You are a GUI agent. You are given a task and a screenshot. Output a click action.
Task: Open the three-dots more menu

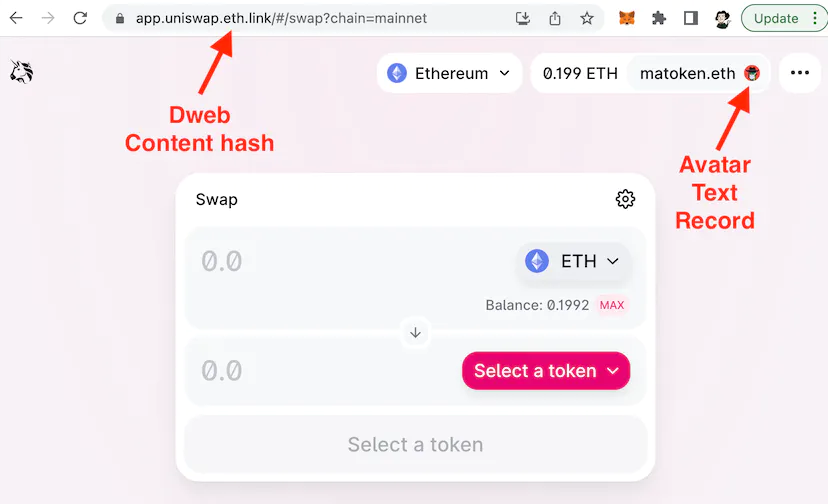coord(799,73)
